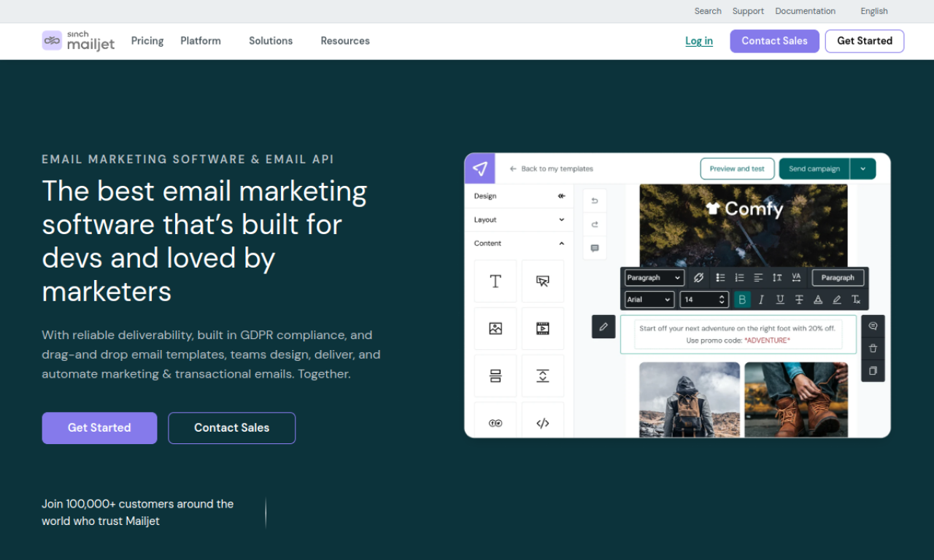Viewport: 934px width, 560px height.
Task: Open the Solutions menu
Action: click(270, 41)
